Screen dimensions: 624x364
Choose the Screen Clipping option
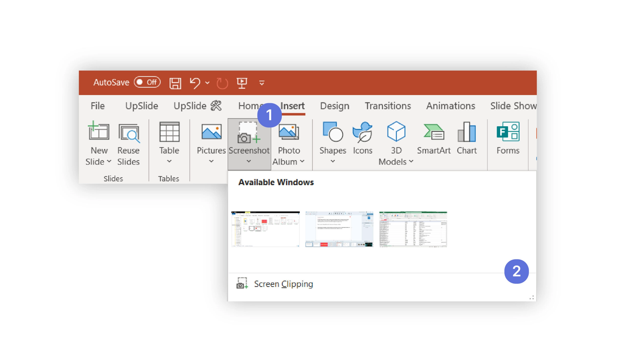click(x=382, y=284)
